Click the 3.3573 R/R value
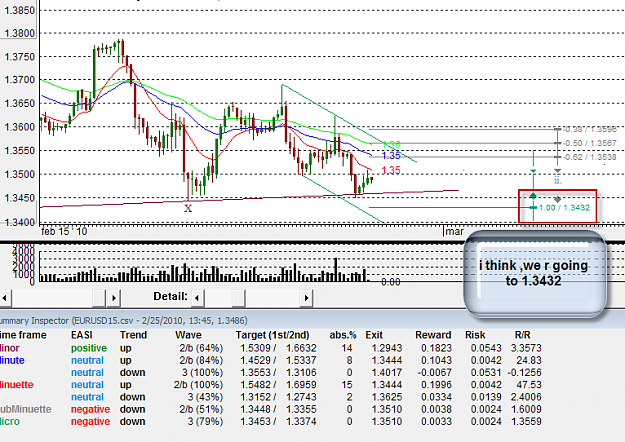 click(526, 348)
